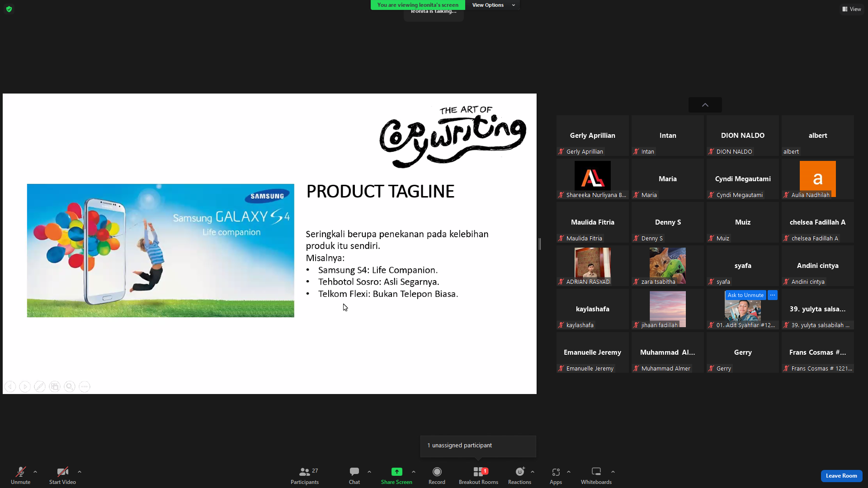
Task: Open the slideshow pen tool menu
Action: [40, 387]
